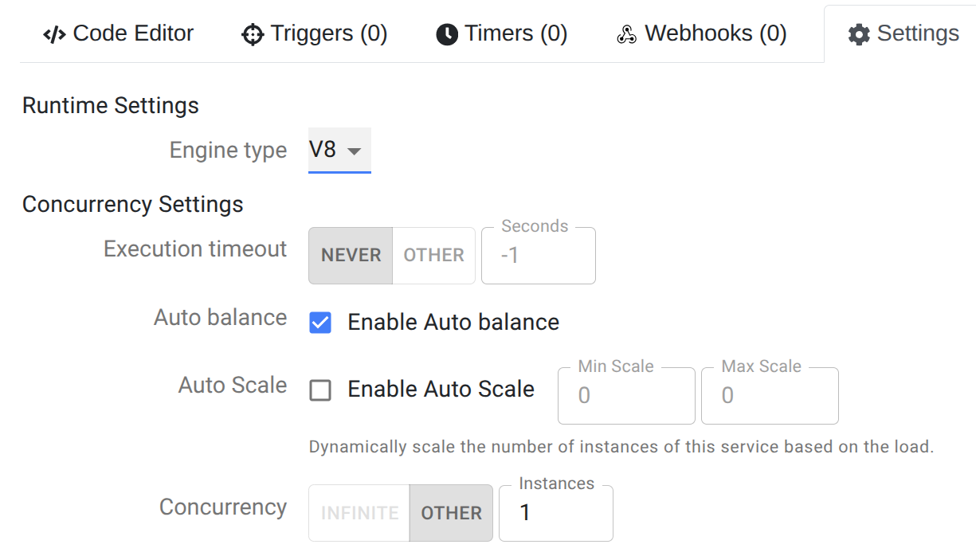Choose OTHER in the Concurrency row

(451, 513)
